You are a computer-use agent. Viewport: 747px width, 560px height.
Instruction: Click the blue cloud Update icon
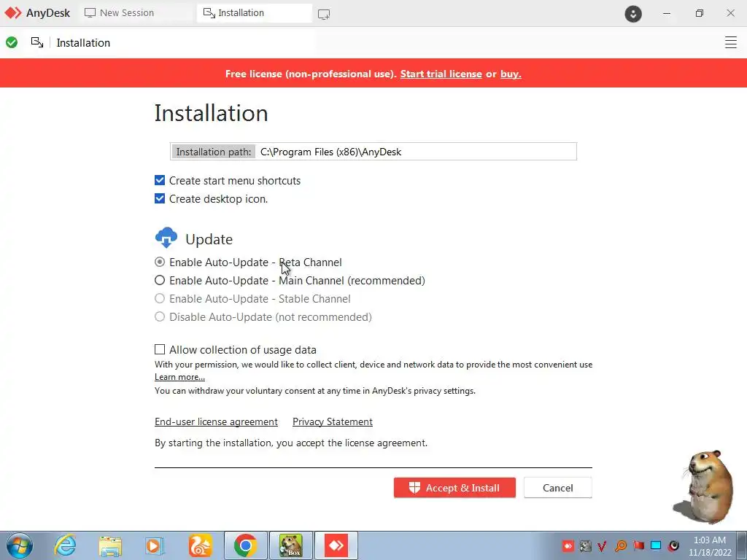tap(166, 238)
